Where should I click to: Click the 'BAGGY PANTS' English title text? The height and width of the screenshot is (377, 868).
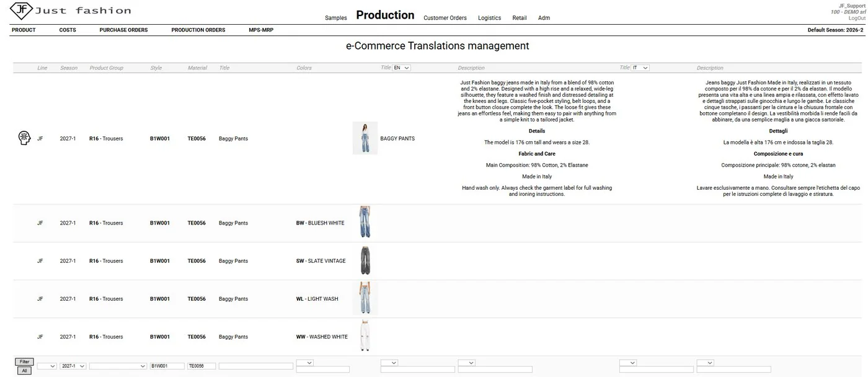(x=397, y=138)
